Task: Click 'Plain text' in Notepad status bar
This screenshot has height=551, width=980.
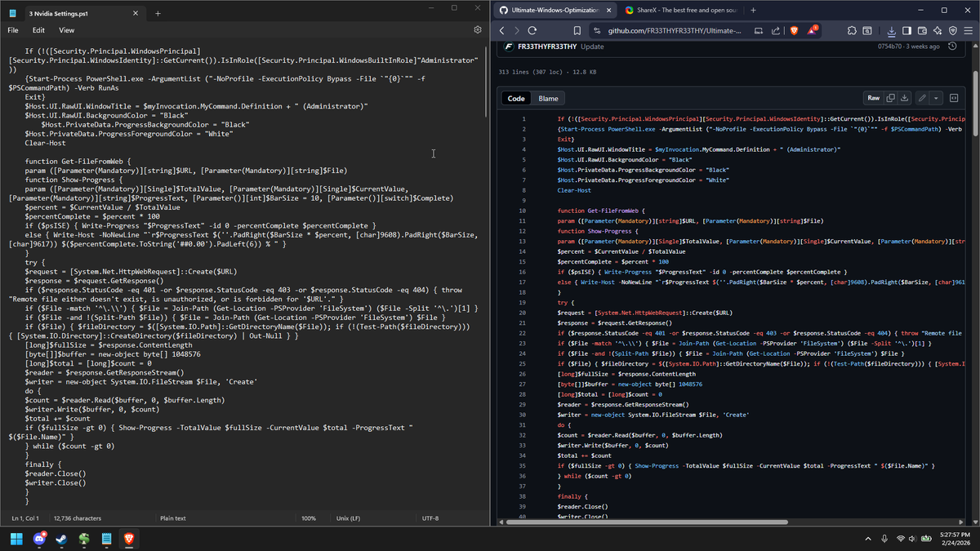Action: 173,518
